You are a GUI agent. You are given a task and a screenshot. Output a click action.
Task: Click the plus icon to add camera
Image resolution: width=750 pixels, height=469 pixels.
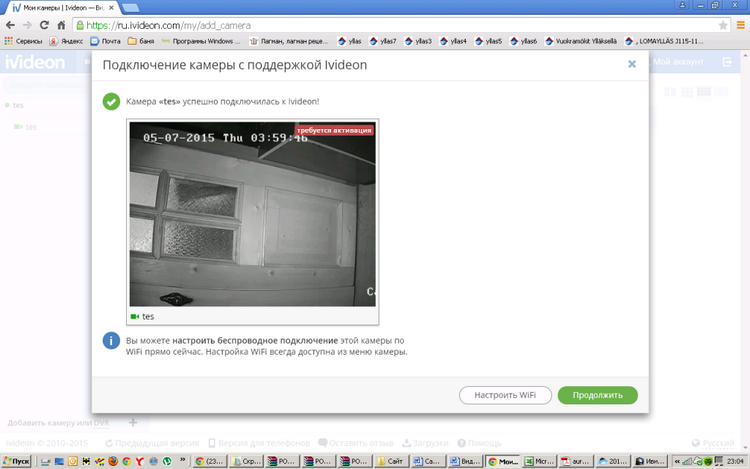point(133,423)
